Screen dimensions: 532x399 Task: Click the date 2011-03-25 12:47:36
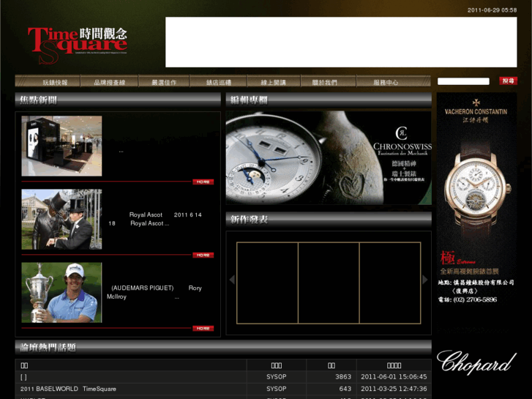click(x=394, y=389)
